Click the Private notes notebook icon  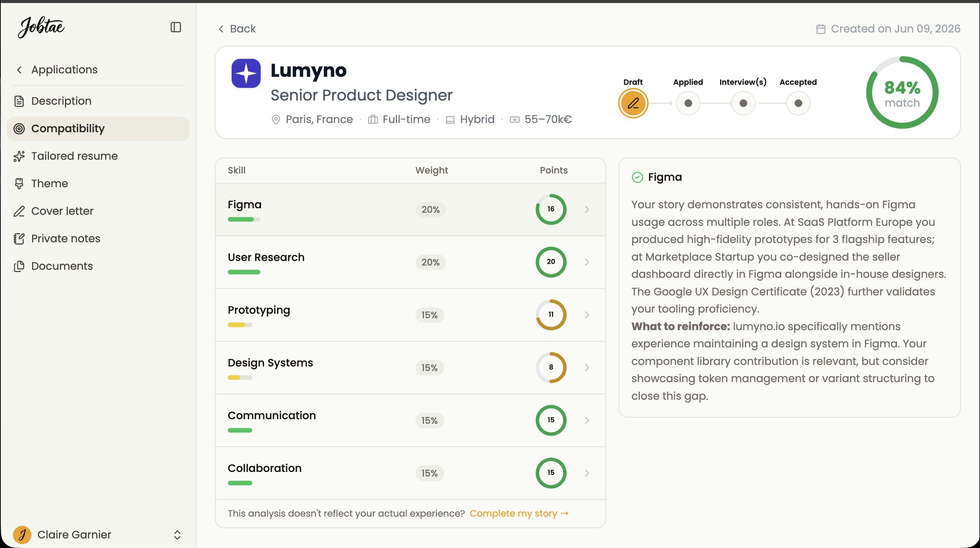click(19, 239)
